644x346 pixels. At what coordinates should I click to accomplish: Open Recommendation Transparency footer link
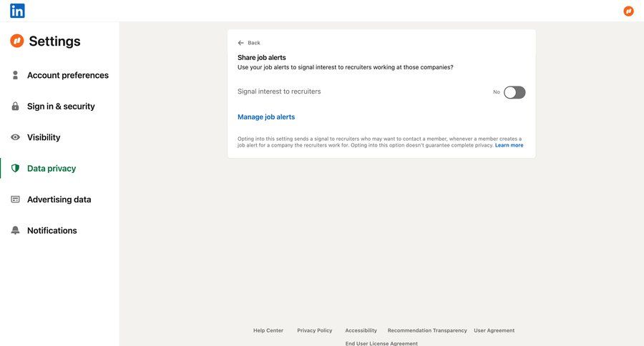point(427,330)
